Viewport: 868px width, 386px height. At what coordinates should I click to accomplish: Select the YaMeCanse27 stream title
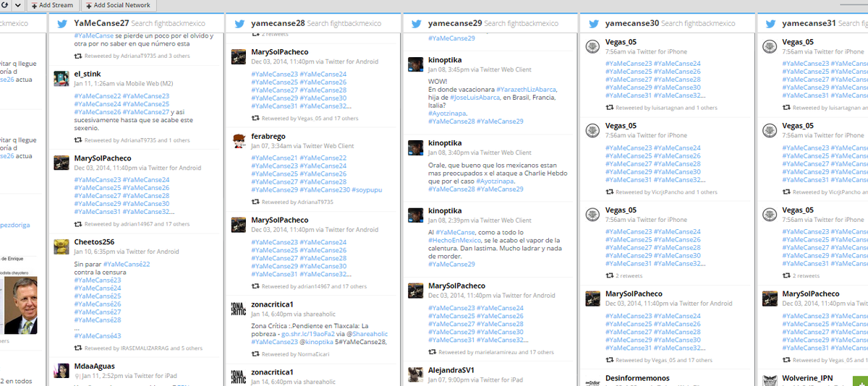pos(101,23)
